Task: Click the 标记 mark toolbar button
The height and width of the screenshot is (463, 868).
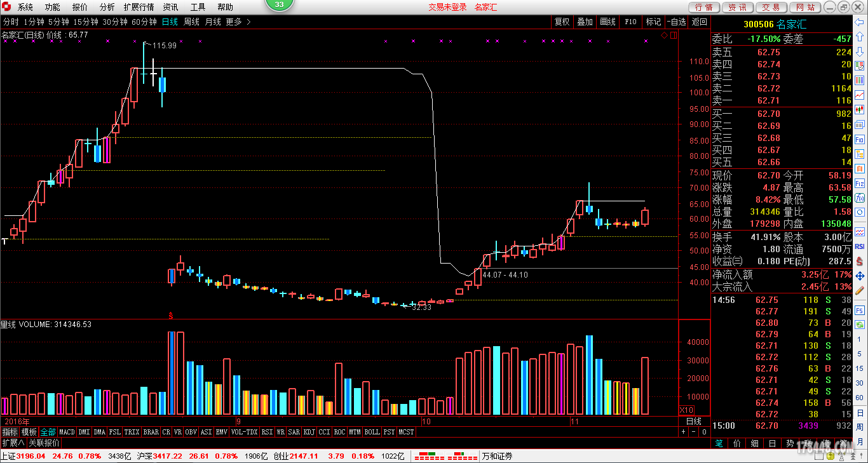Action: click(x=653, y=22)
